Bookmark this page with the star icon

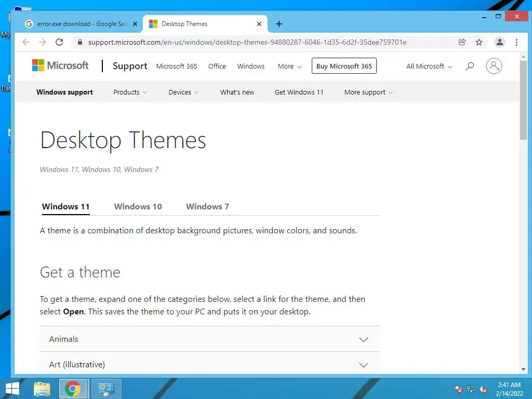tap(478, 42)
